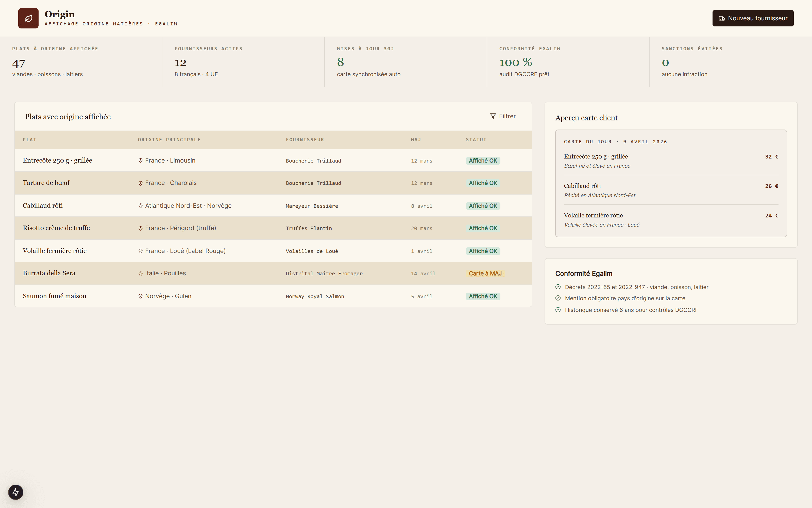
Task: Click the 24 € price
Action: 772,216
